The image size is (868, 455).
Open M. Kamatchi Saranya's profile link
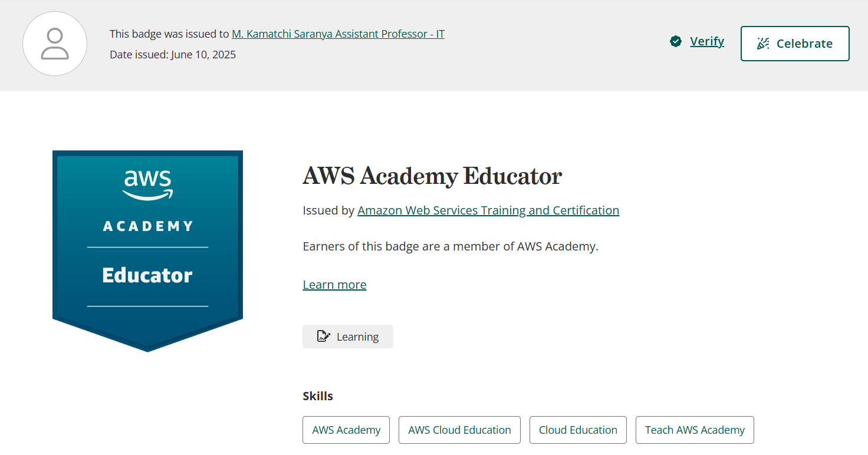[x=338, y=34]
